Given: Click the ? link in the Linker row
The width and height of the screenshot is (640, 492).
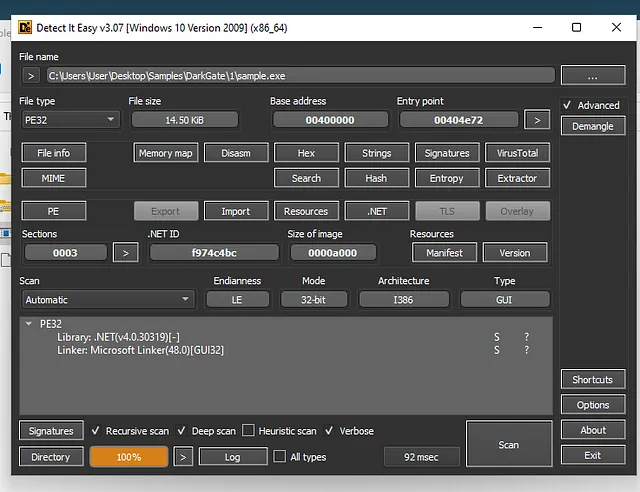Looking at the screenshot, I should (x=527, y=350).
